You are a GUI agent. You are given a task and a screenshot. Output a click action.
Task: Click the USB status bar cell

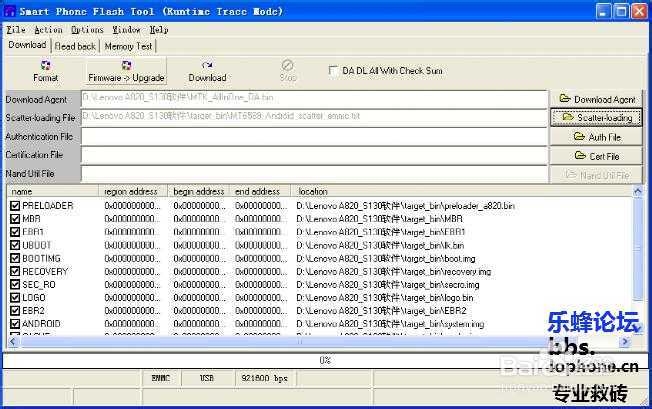click(x=207, y=378)
